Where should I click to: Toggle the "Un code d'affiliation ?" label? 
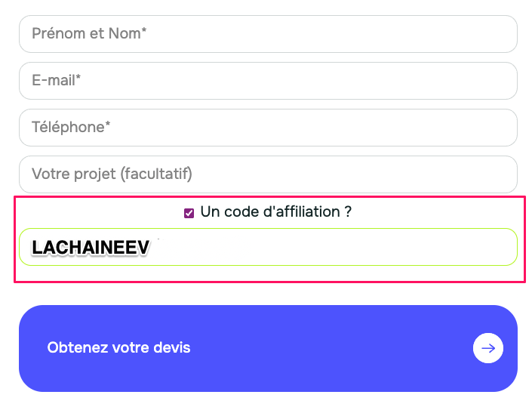coord(276,212)
